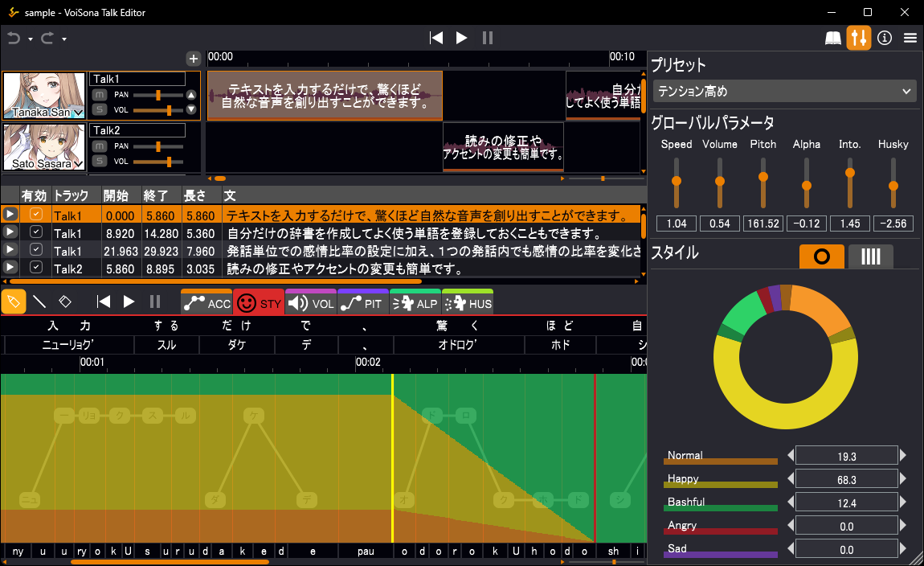Open the info icon in top toolbar
This screenshot has height=566, width=924.
pyautogui.click(x=885, y=38)
